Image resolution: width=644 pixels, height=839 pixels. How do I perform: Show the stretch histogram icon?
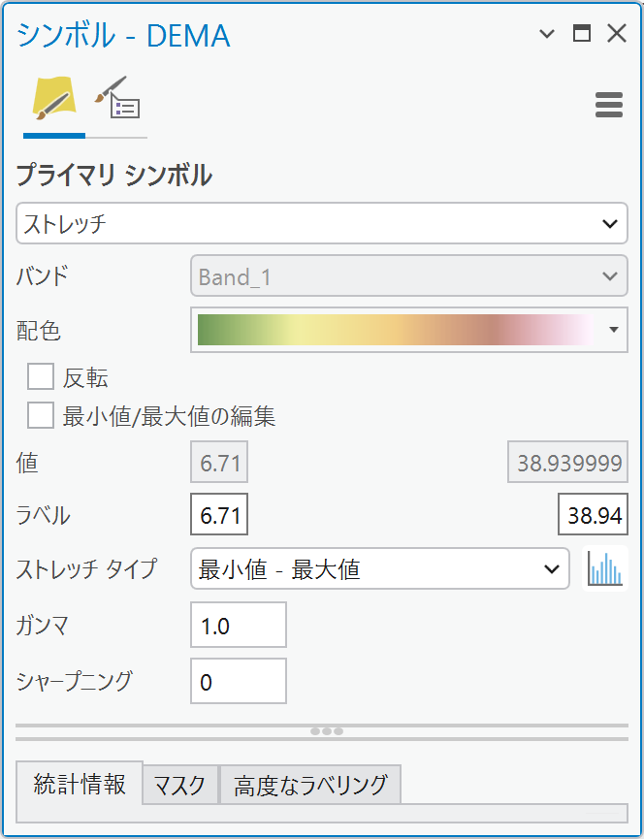[x=605, y=568]
